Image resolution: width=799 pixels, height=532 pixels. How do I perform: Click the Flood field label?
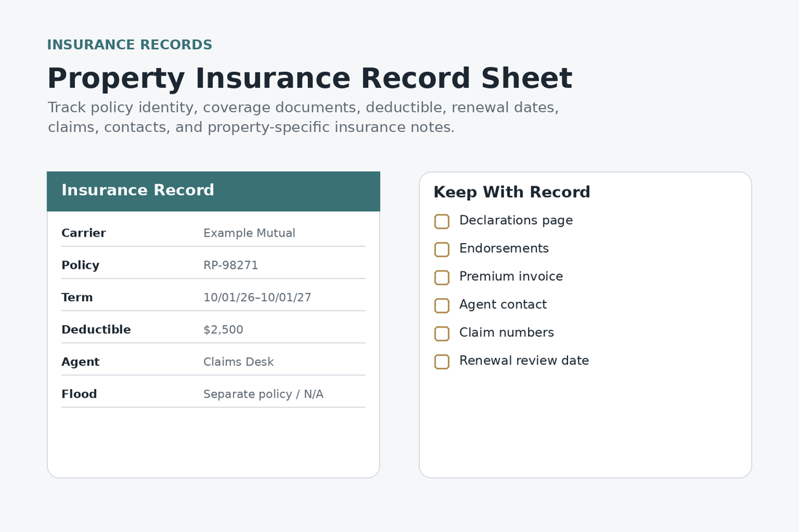(x=79, y=394)
